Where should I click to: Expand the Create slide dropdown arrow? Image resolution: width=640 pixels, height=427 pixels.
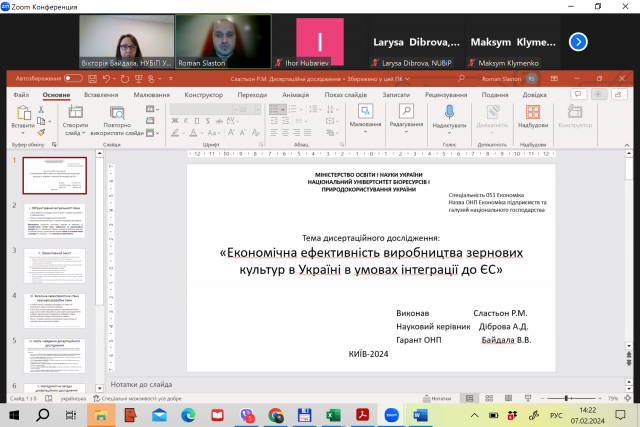click(84, 133)
